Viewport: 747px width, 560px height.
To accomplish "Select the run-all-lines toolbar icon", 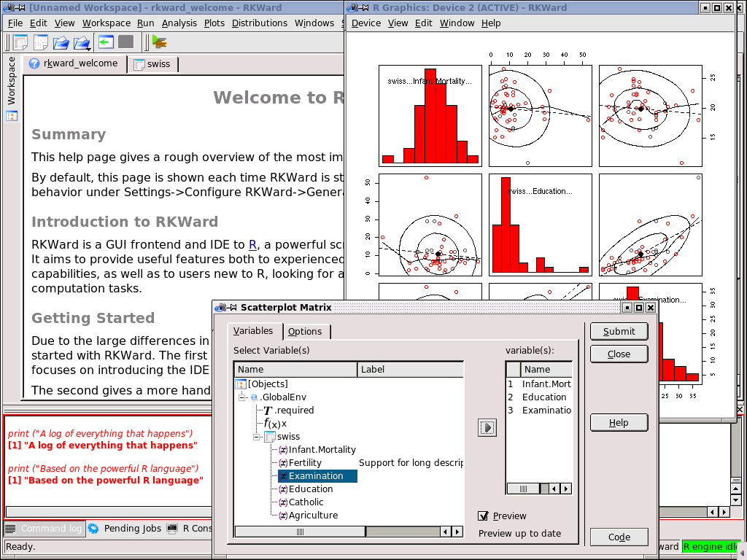I will coord(159,42).
